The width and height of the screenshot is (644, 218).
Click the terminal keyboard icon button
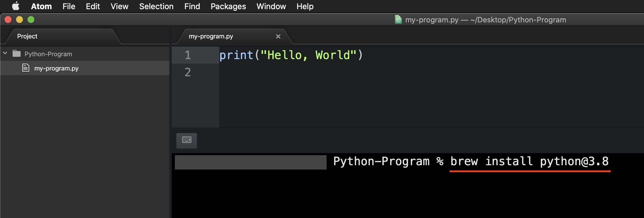(x=187, y=140)
